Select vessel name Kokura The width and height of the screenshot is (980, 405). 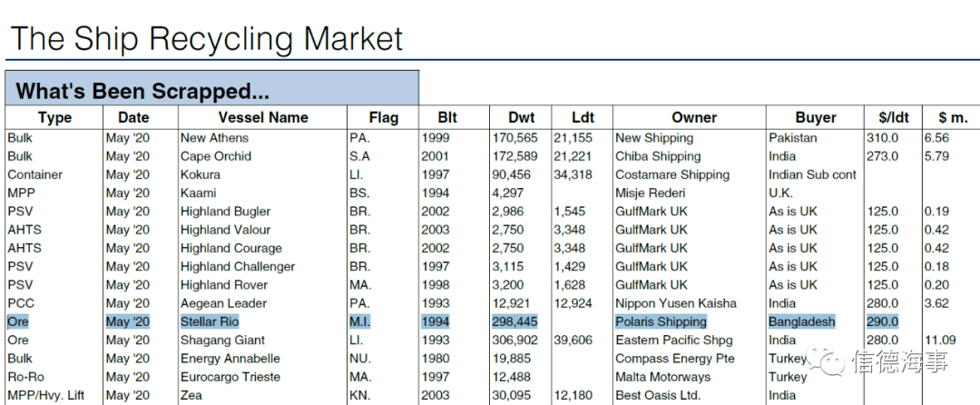tap(200, 174)
